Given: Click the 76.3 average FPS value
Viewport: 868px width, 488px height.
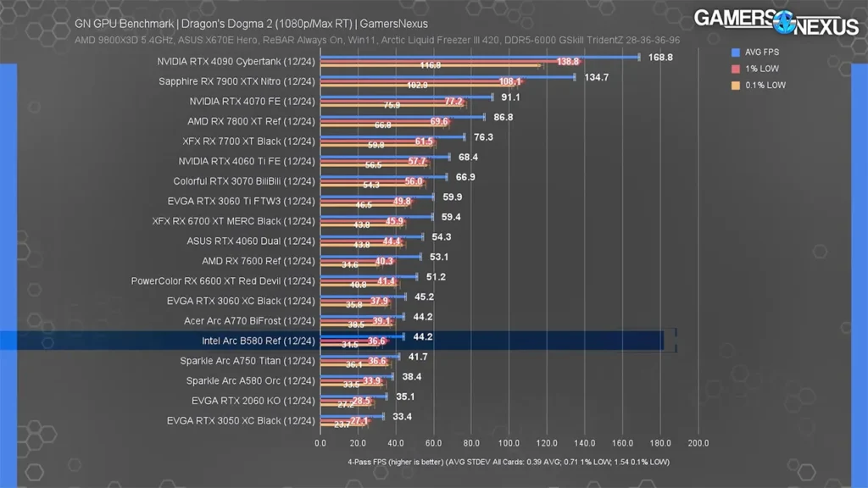Looking at the screenshot, I should (483, 137).
